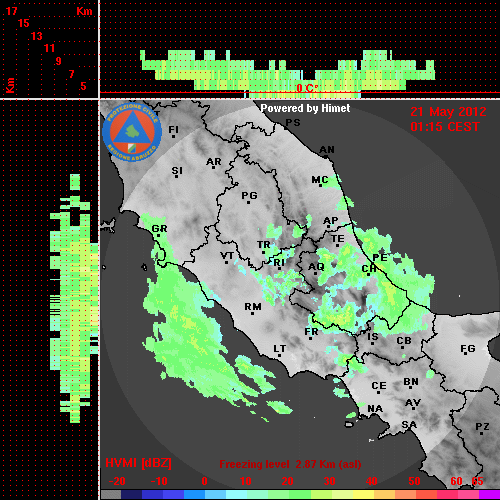The width and height of the screenshot is (500, 500).
Task: Click the 7 Km altitude label
Action: 71,74
